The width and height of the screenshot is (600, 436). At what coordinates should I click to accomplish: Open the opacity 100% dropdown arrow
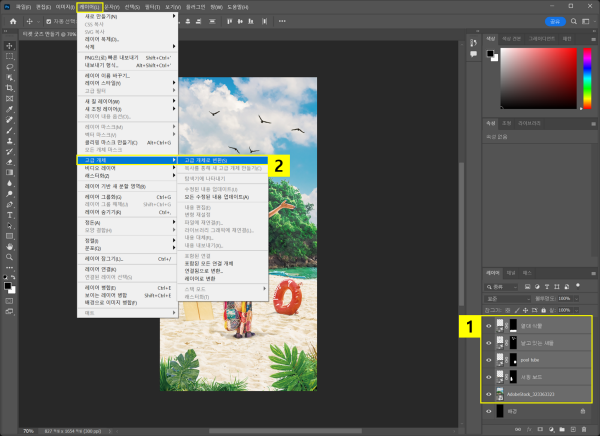(x=576, y=299)
